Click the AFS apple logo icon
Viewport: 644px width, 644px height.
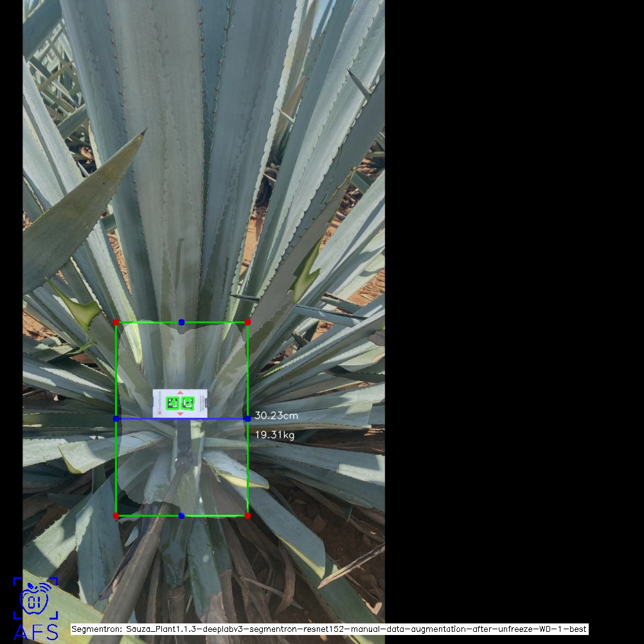coord(35,598)
